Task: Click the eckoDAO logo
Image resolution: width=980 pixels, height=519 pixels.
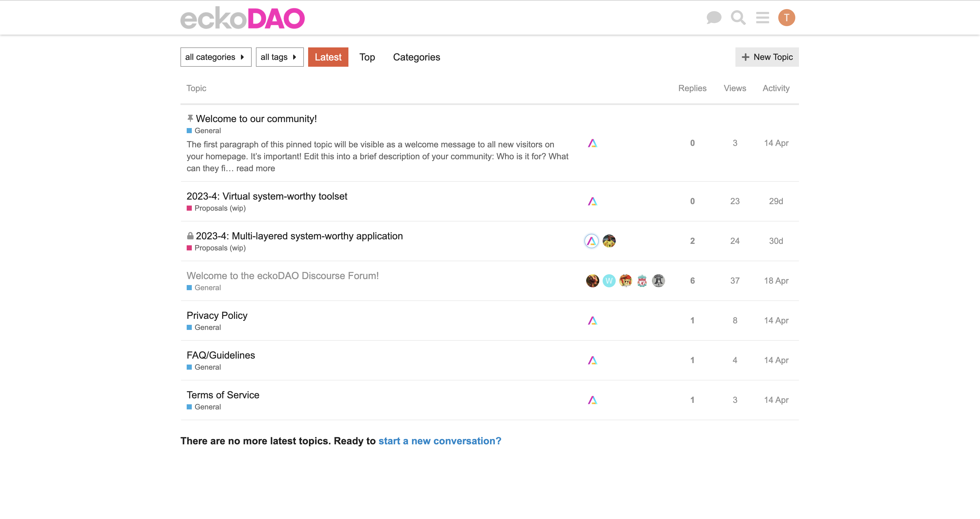Action: pos(242,18)
